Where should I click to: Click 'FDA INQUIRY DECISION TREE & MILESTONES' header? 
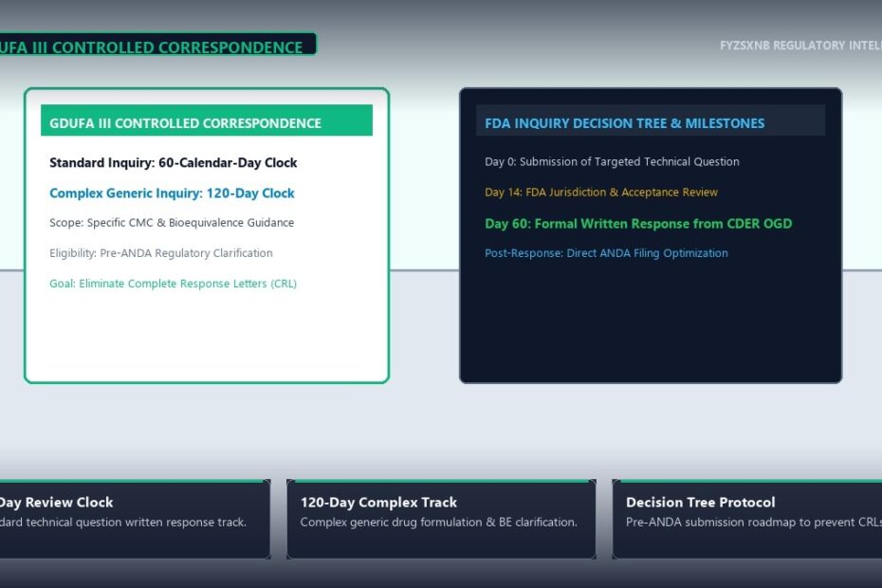pyautogui.click(x=624, y=123)
